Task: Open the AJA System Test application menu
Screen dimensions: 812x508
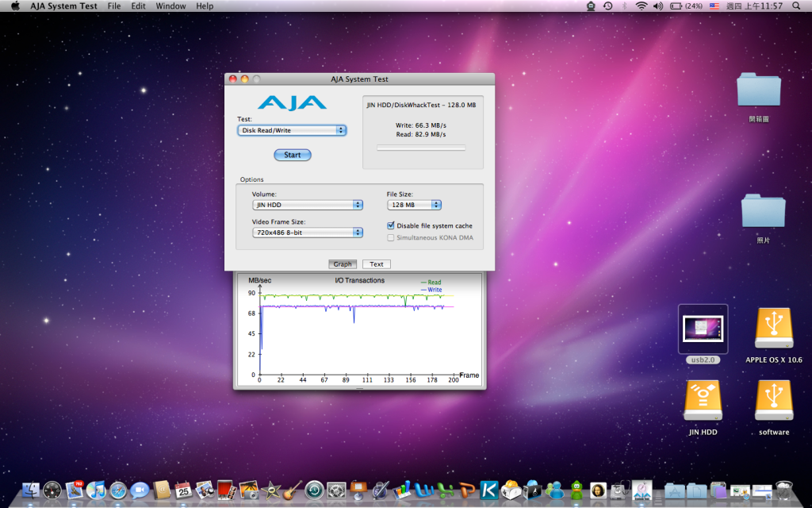Action: (63, 6)
